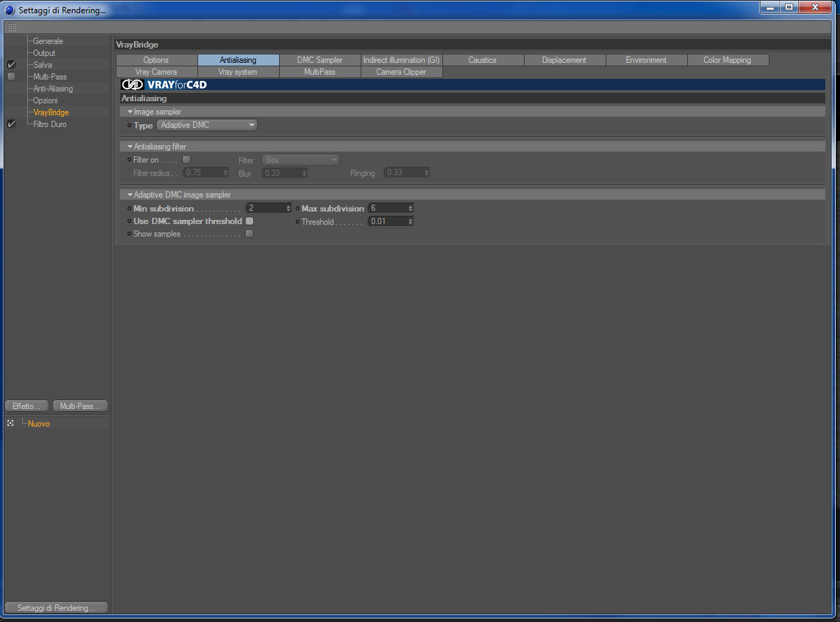Click the Settaggi di Rendering... button at the bottom

[x=56, y=607]
